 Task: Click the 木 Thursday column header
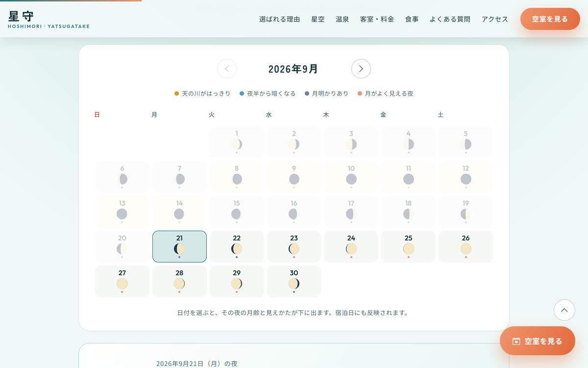click(x=326, y=115)
